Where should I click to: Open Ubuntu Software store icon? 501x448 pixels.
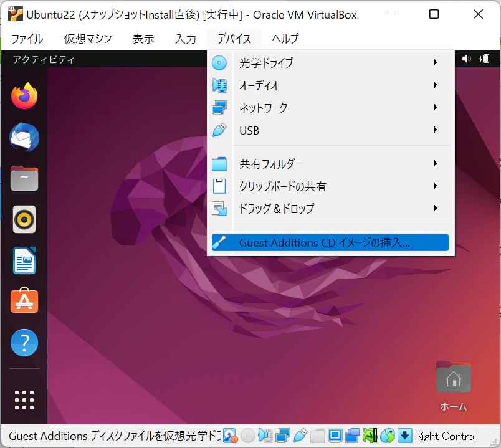tap(24, 300)
